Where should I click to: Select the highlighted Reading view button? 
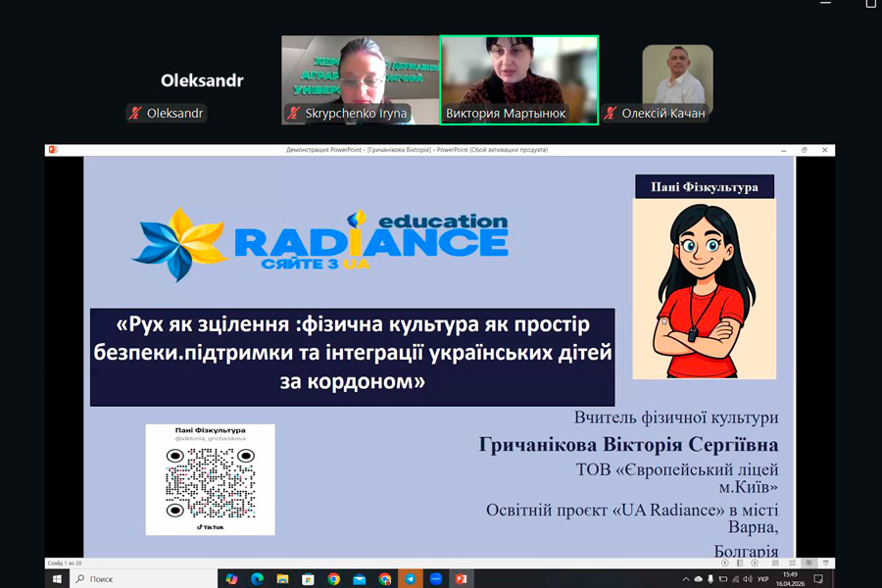[808, 563]
